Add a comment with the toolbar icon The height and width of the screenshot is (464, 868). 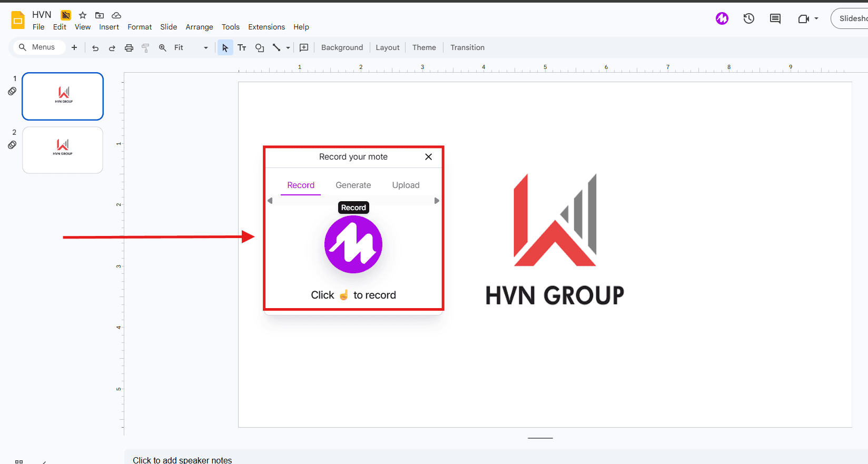304,47
